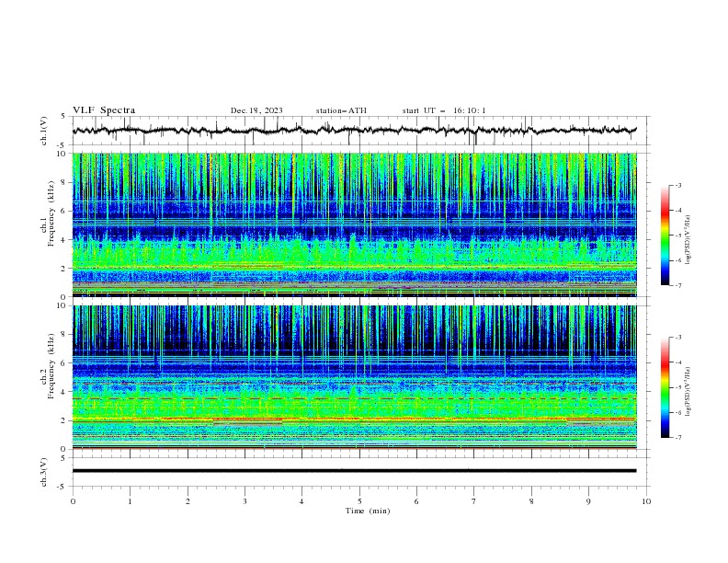Click the "ch.1(V)" axis label
This screenshot has height=563, width=728.
(x=44, y=131)
